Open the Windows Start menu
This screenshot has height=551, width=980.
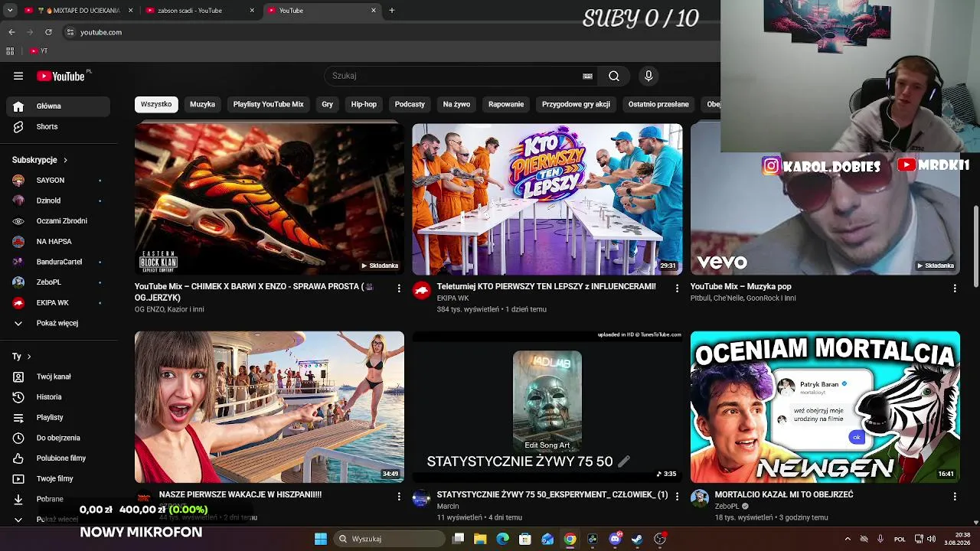pyautogui.click(x=321, y=539)
